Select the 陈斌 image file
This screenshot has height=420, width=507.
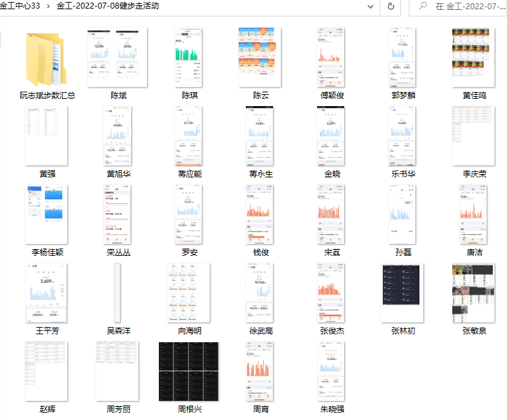(118, 58)
